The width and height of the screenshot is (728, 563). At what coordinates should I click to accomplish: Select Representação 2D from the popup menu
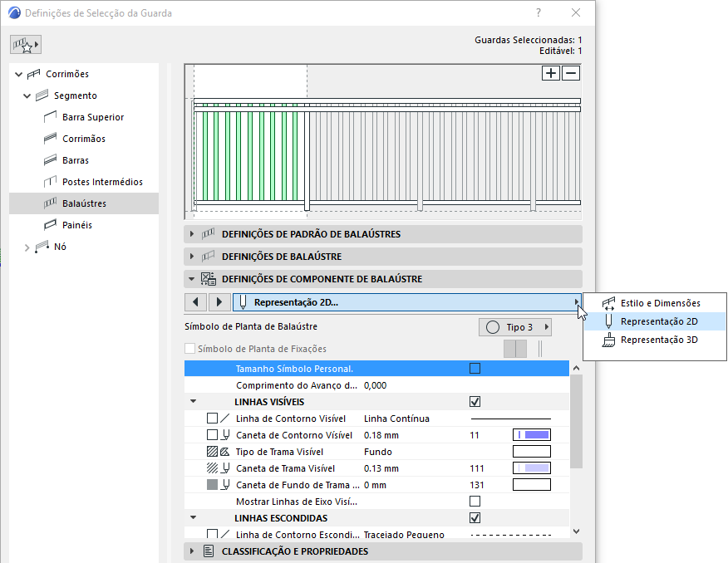pyautogui.click(x=657, y=321)
